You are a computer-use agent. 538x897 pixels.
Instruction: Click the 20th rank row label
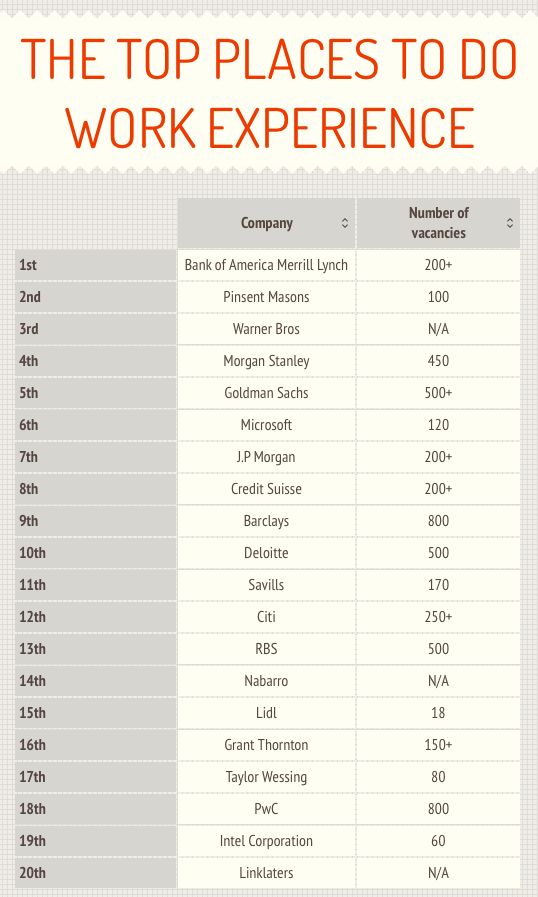tap(96, 874)
